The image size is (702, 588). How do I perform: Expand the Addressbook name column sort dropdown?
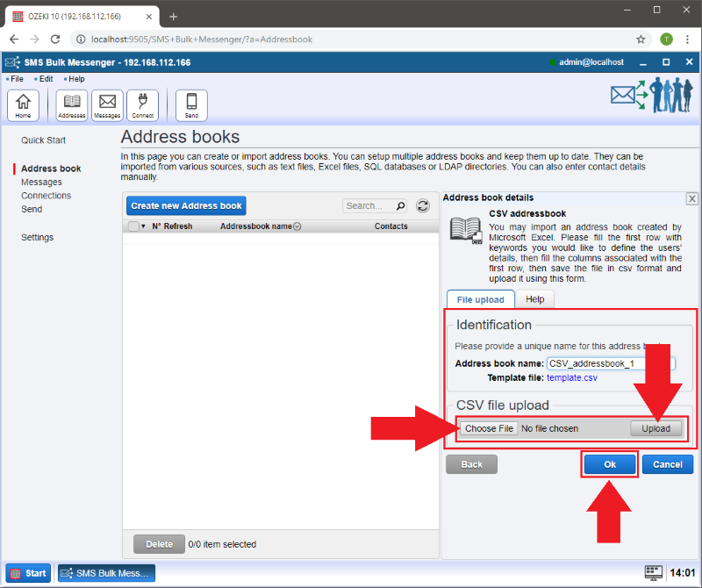tap(297, 226)
